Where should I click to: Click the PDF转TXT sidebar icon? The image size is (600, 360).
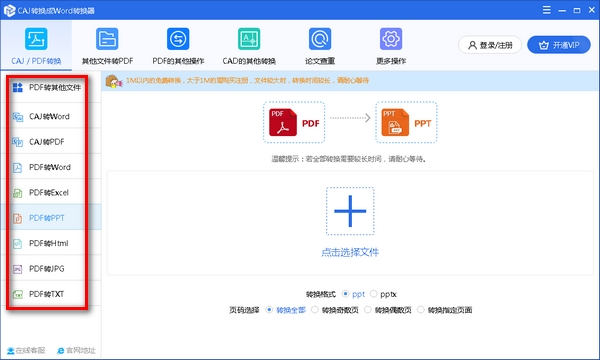pyautogui.click(x=18, y=294)
